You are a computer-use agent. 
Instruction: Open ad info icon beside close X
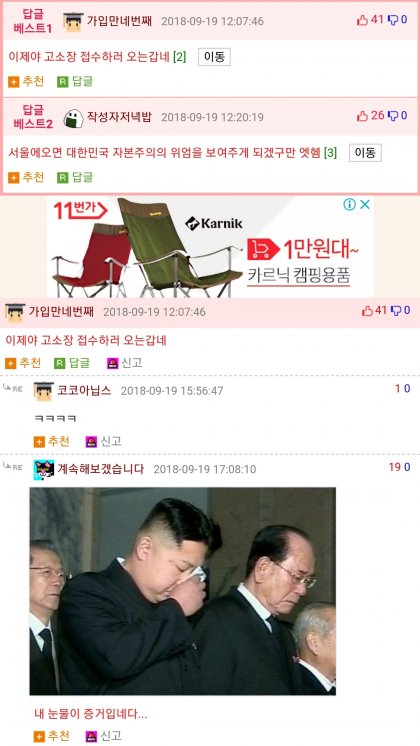pos(350,205)
